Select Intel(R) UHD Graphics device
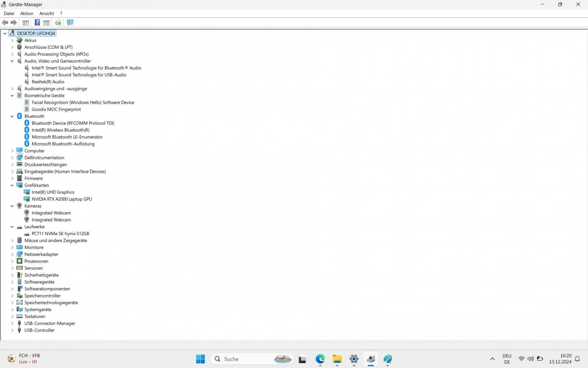The image size is (588, 368). [x=53, y=192]
